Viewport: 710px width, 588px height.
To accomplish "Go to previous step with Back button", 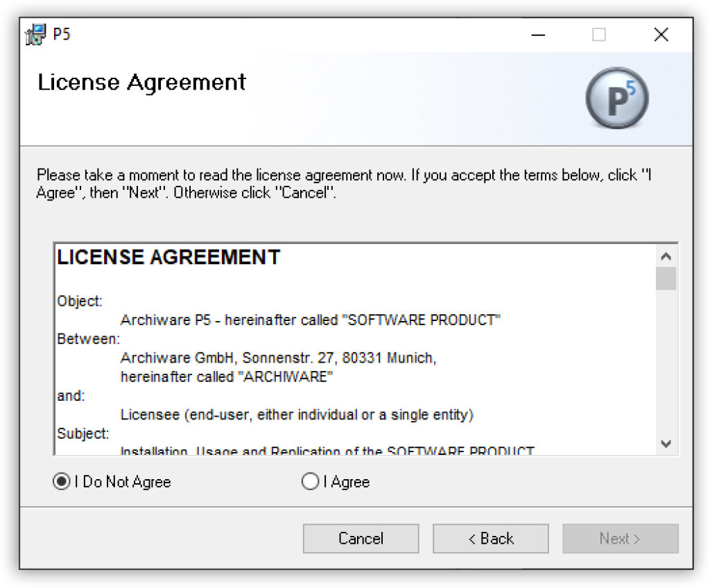I will [490, 539].
